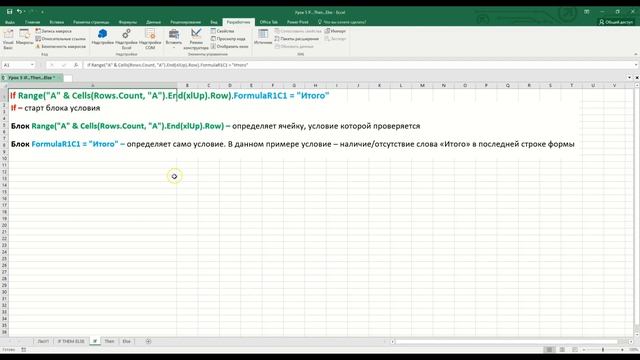Adjust the zoom slider
This screenshot has width=640, height=360.
[x=603, y=350]
